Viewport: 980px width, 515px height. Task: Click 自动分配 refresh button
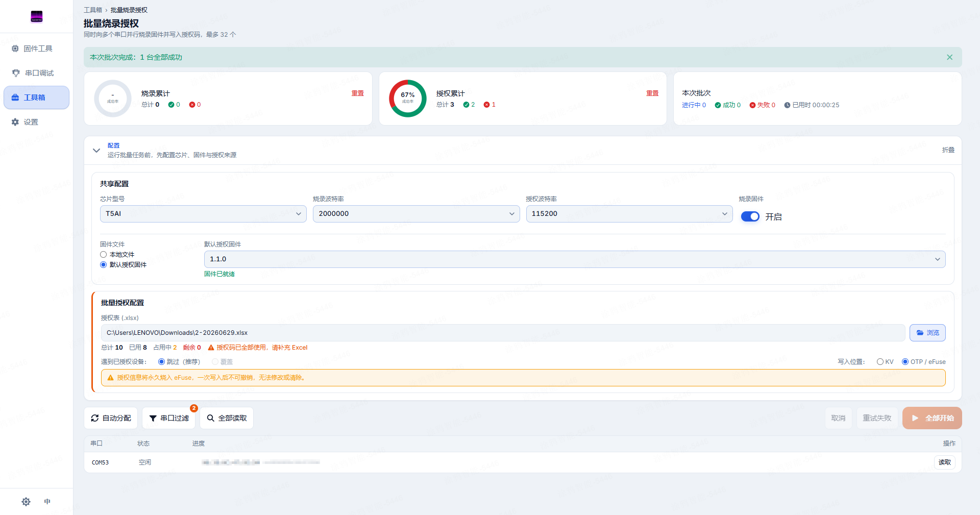(111, 418)
